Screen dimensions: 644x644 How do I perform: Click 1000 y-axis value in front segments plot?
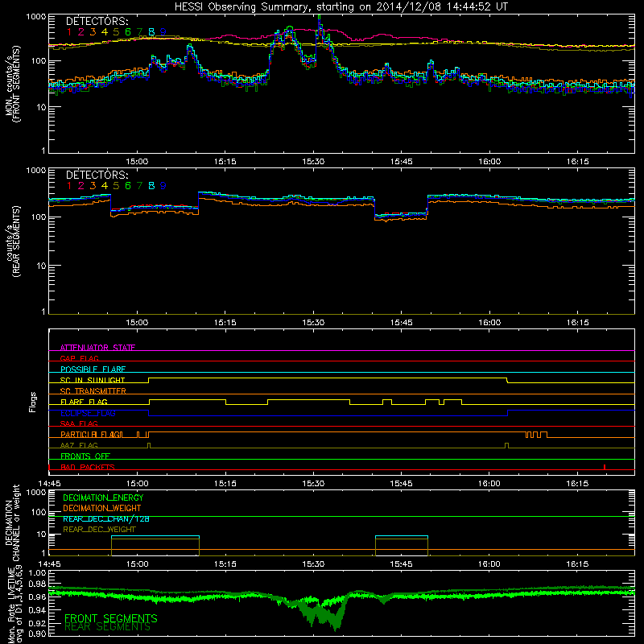click(36, 17)
